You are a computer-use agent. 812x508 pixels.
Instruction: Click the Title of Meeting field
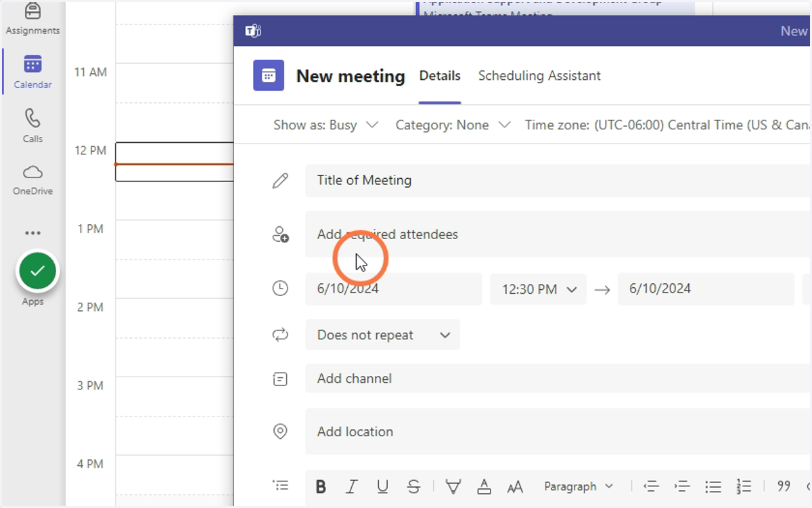tap(558, 181)
